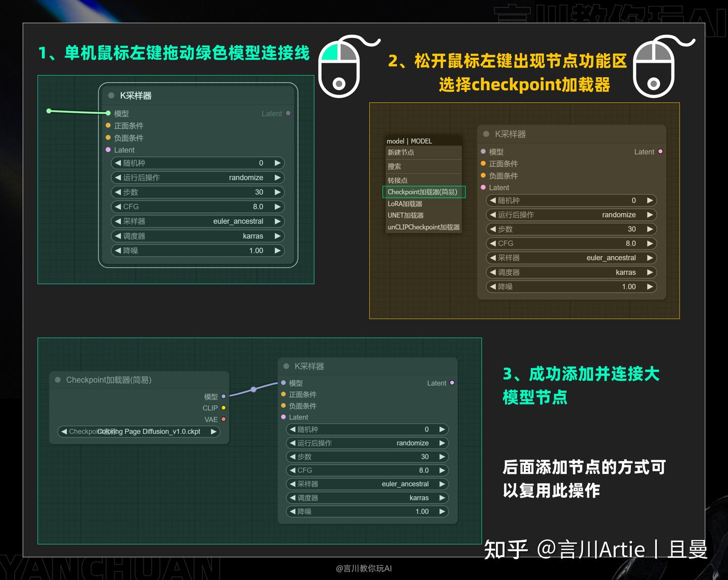The image size is (728, 580).
Task: Open 调度器 karras selector in step 3 node
Action: pyautogui.click(x=368, y=498)
